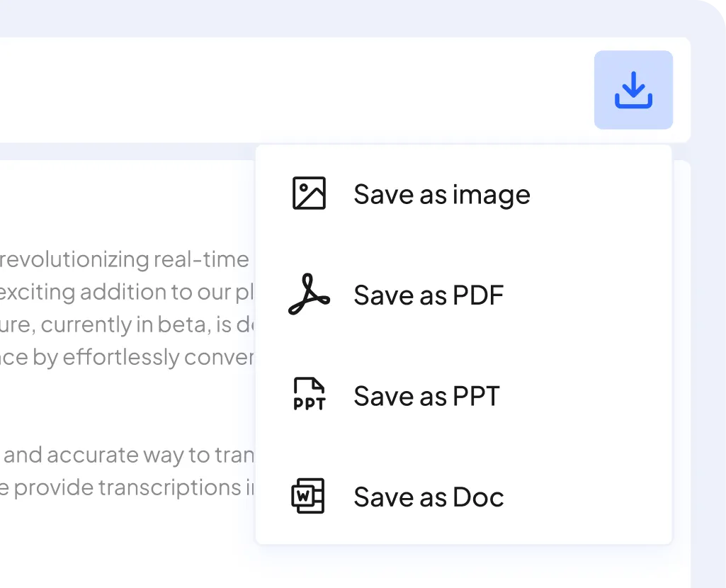Select the PPT file icon
This screenshot has width=726, height=588.
tap(309, 395)
